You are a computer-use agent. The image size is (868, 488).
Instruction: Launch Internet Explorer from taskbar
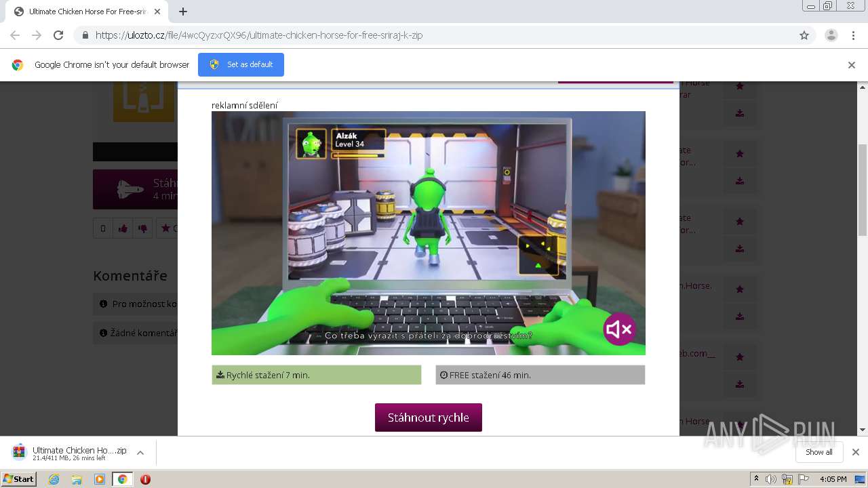tap(54, 479)
